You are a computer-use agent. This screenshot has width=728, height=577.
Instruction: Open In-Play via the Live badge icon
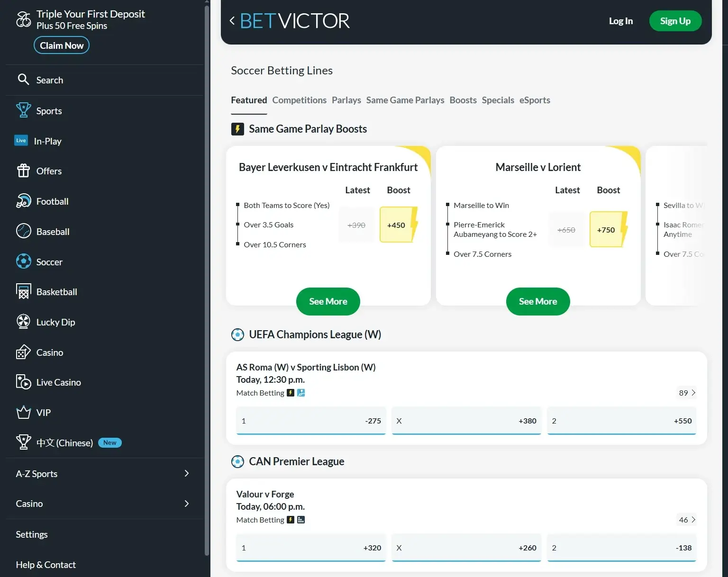pyautogui.click(x=21, y=141)
